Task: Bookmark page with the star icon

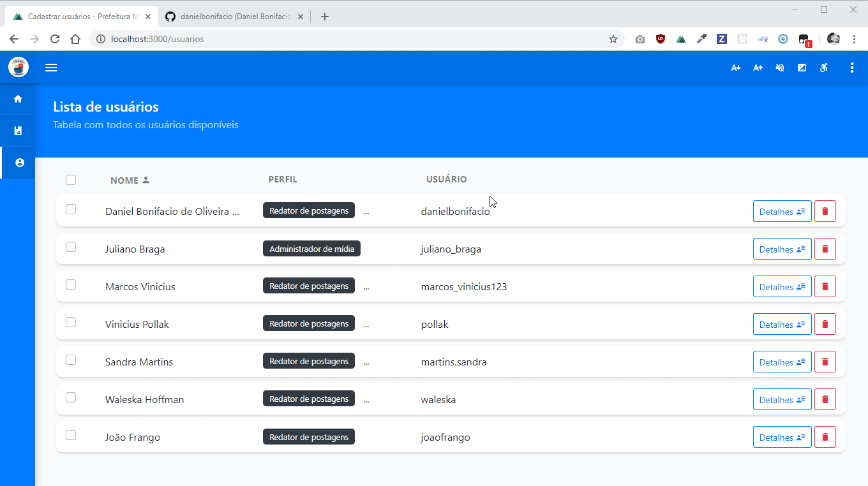Action: [x=613, y=39]
